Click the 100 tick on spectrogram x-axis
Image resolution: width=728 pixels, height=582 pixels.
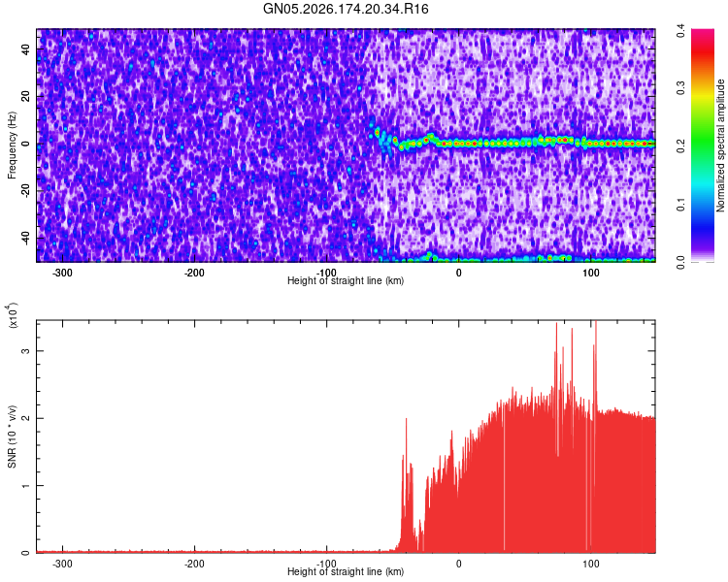(590, 273)
